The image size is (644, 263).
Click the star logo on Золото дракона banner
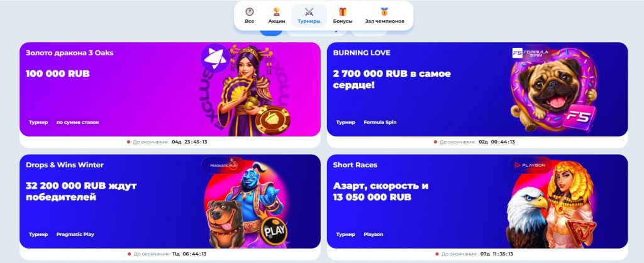[x=215, y=59]
